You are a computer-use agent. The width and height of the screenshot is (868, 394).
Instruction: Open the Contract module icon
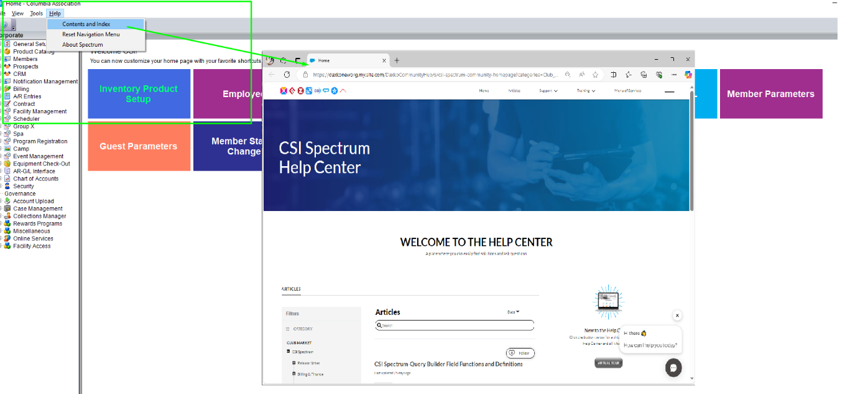pos(7,104)
